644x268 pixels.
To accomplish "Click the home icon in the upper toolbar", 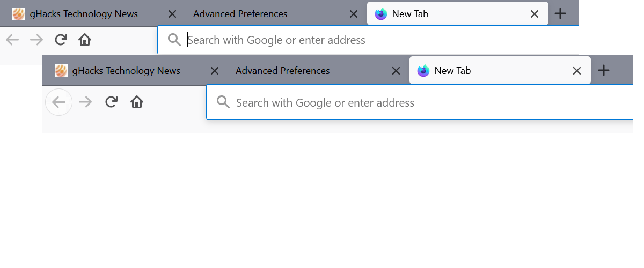I will click(84, 40).
